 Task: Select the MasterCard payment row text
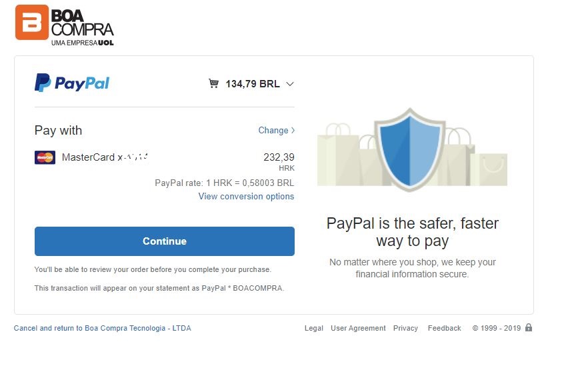pos(105,157)
